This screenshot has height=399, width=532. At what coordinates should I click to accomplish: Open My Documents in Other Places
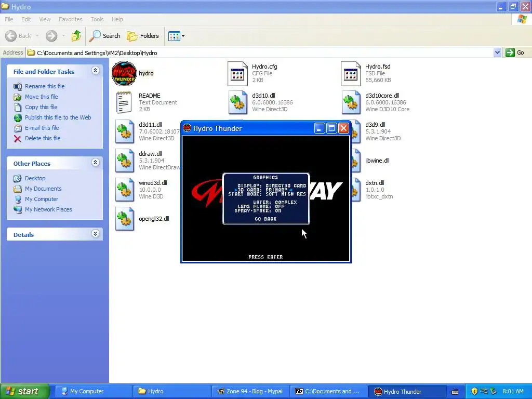(43, 189)
